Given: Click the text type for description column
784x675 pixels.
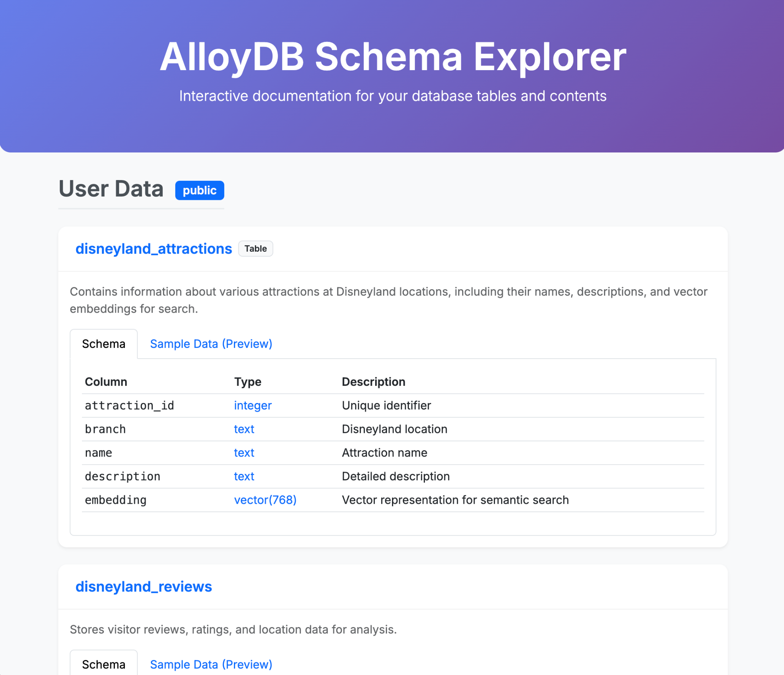Looking at the screenshot, I should 244,476.
